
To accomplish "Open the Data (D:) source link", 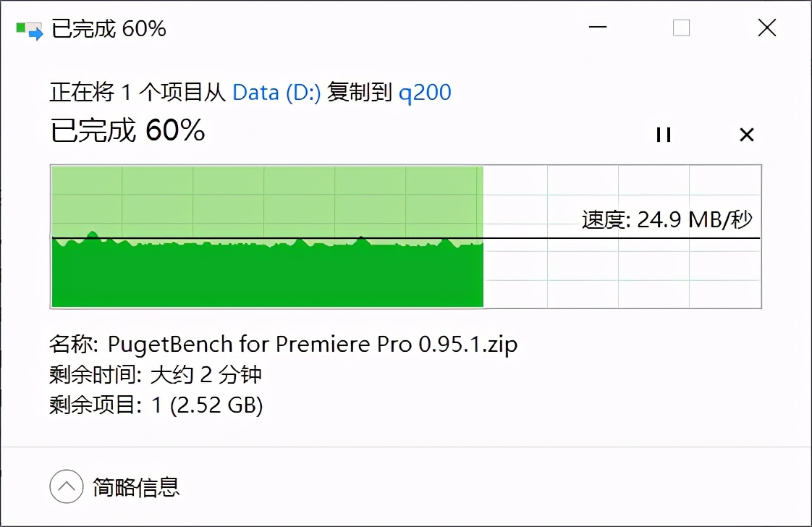I will [276, 93].
